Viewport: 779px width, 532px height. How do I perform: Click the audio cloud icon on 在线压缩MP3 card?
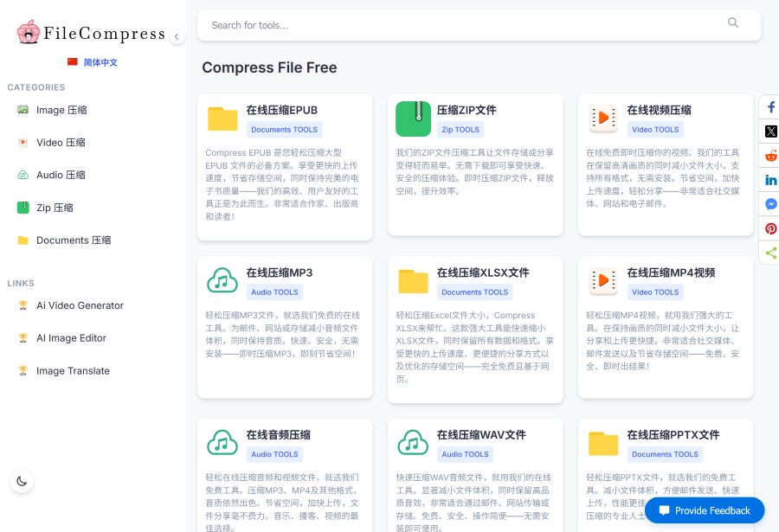coord(222,280)
